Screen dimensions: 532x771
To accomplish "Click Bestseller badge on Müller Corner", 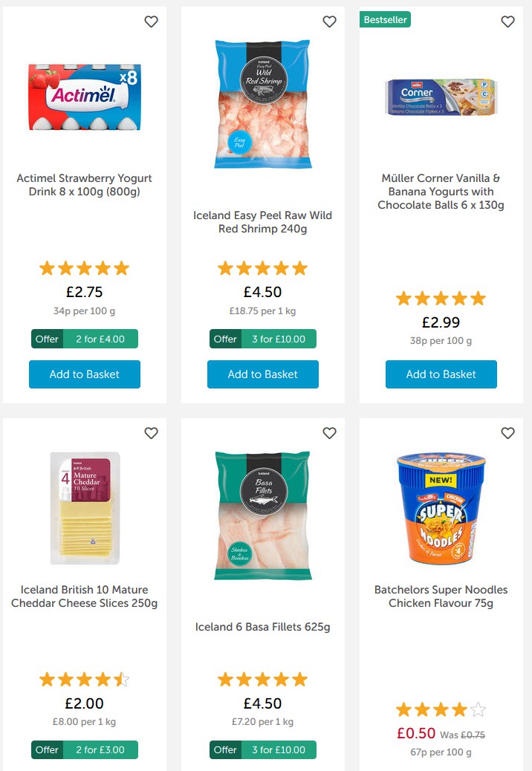I will [385, 20].
